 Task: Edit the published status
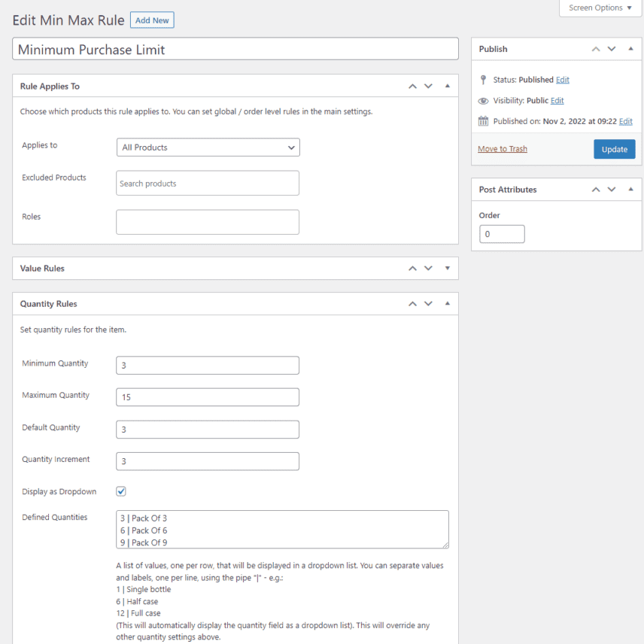(562, 80)
